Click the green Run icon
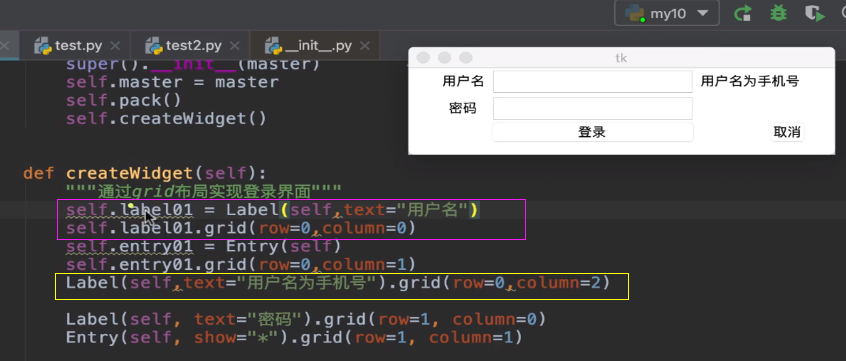The width and height of the screenshot is (846, 361). pyautogui.click(x=743, y=13)
